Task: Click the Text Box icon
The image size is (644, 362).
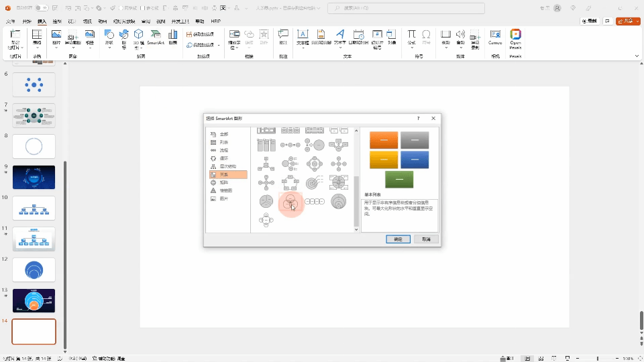Action: 303,34
